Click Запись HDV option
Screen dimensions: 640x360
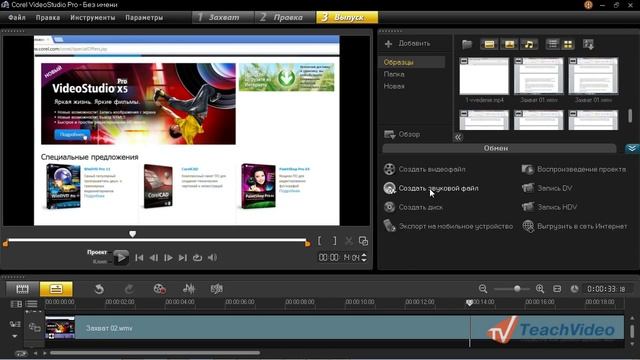pos(549,207)
